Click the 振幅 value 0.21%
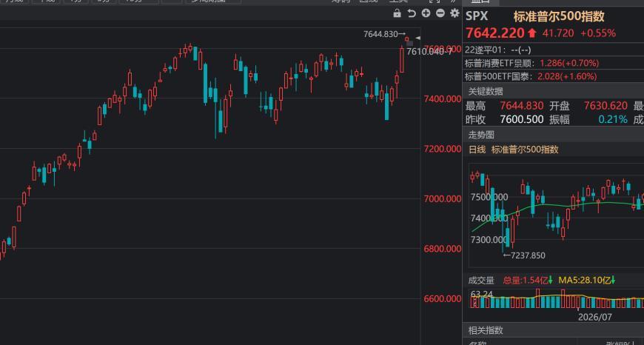This screenshot has height=345, width=644. 613,119
